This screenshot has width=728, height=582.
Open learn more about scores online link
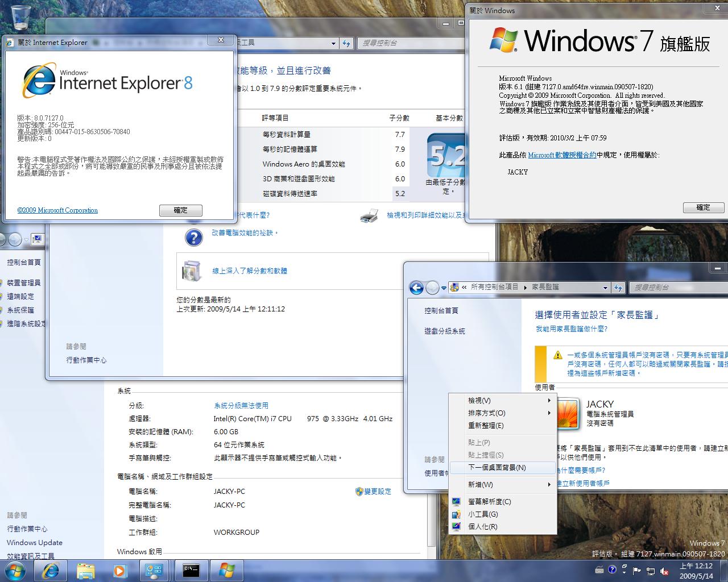(250, 271)
